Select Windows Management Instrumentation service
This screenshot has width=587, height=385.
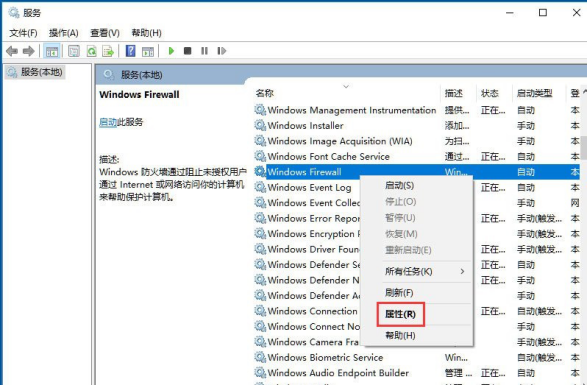point(352,110)
